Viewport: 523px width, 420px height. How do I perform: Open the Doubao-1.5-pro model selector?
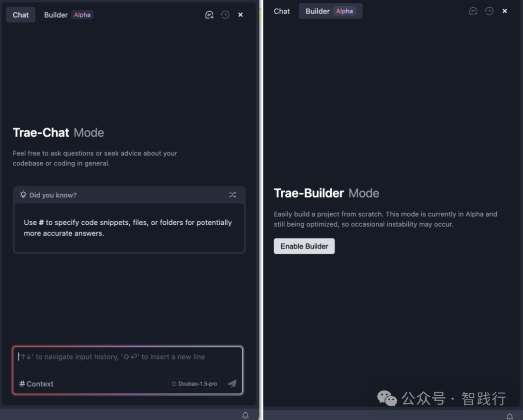click(194, 384)
